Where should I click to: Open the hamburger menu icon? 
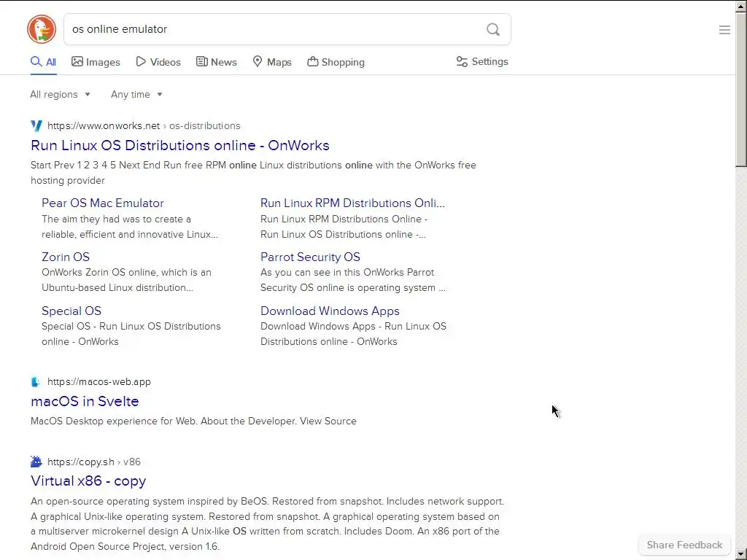[x=724, y=30]
